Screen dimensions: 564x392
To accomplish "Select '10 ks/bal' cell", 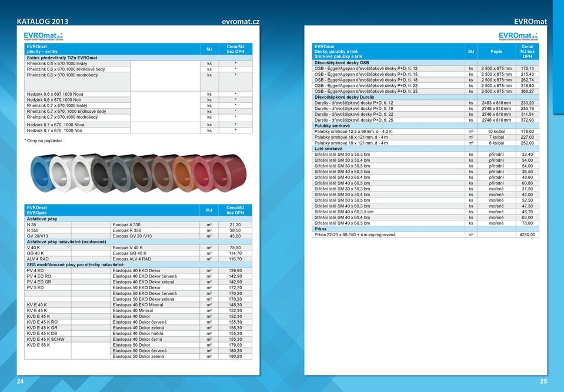I will click(496, 132).
